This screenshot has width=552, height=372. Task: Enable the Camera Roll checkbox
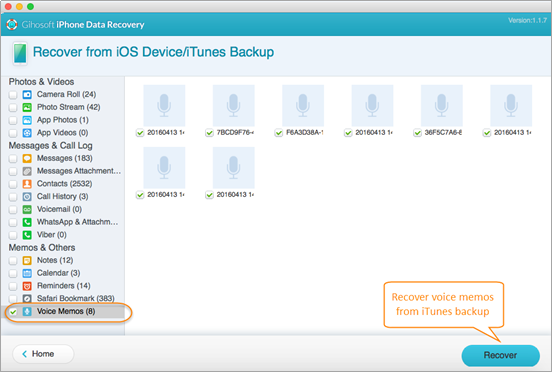13,95
